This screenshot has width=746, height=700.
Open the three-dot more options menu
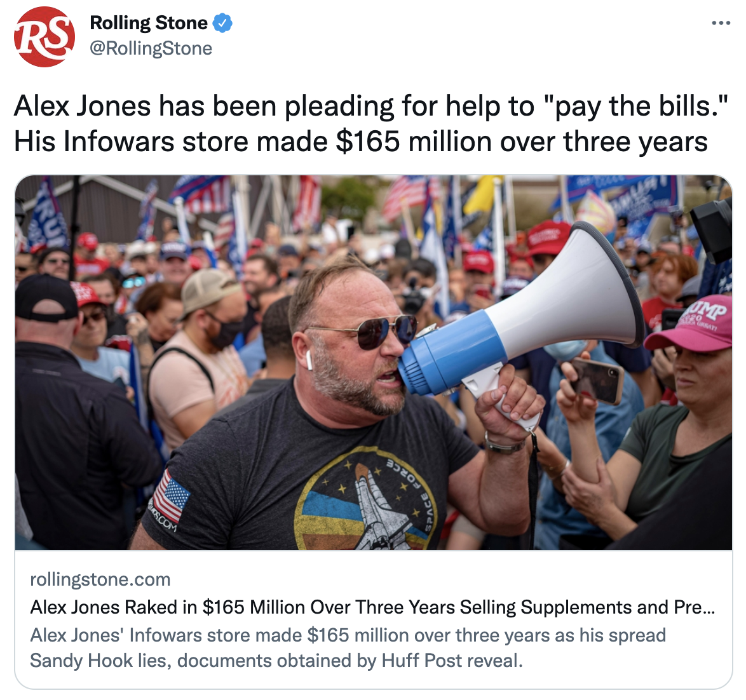point(721,23)
